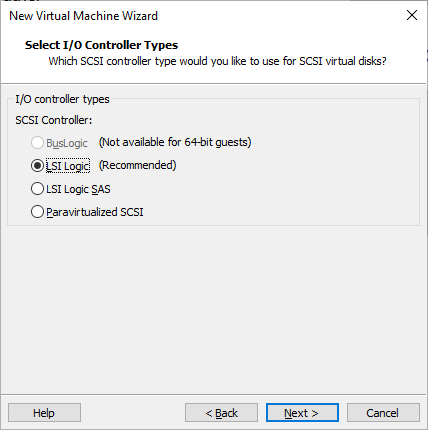Click the "LSI Logic SAS" label text
Screen dimensions: 428x430
(78, 189)
